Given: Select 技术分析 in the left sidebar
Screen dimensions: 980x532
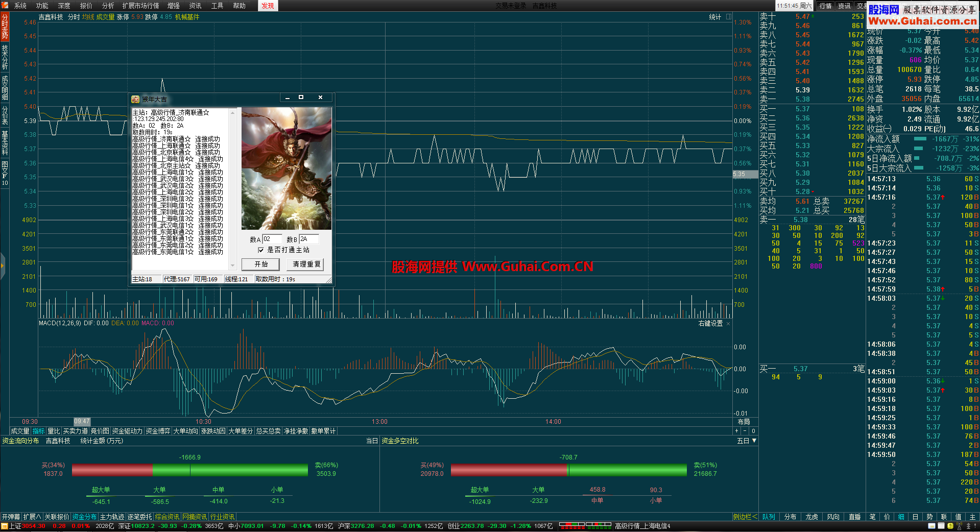Looking at the screenshot, I should coord(5,57).
